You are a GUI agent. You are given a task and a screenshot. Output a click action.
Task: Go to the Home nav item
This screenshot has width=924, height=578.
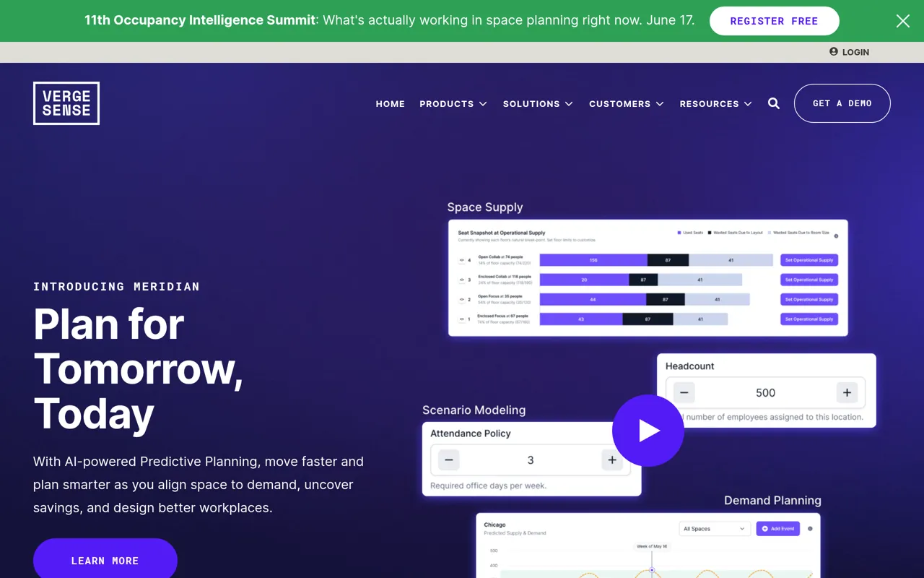click(x=391, y=103)
